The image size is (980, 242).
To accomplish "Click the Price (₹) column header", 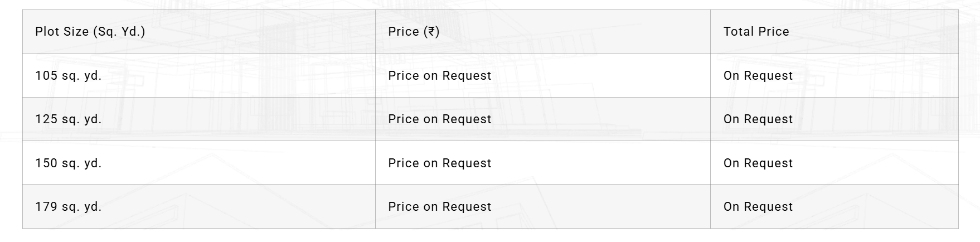I will [x=414, y=32].
